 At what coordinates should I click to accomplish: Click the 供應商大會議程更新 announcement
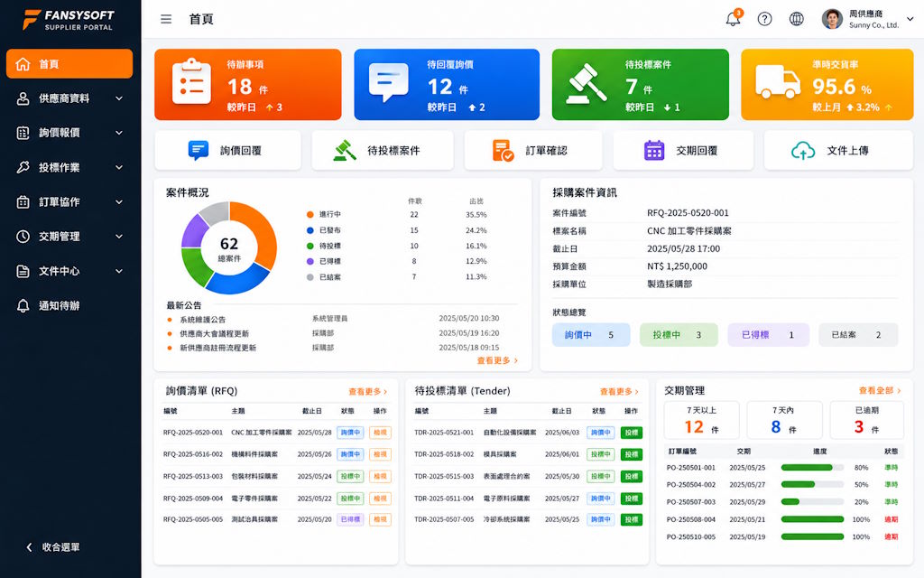(215, 334)
